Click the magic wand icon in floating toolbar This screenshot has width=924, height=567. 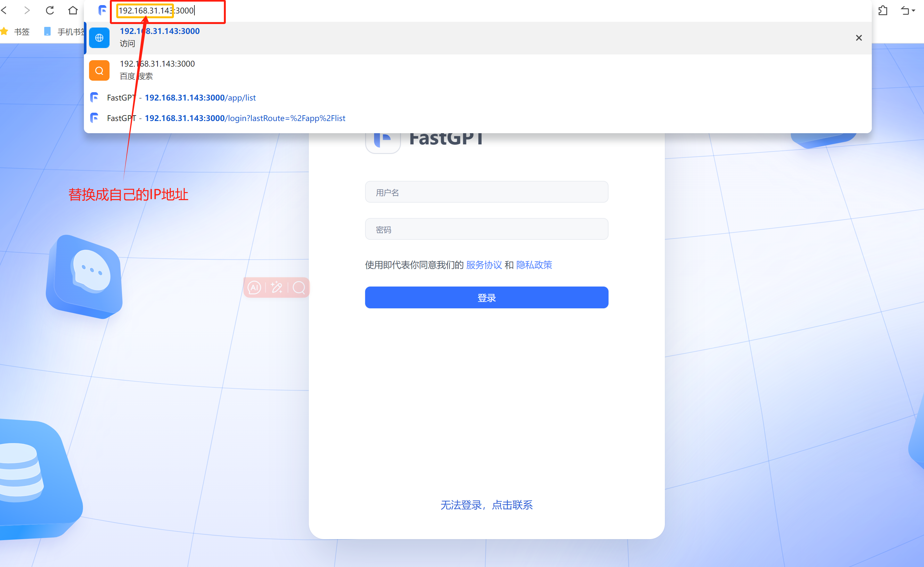pyautogui.click(x=276, y=288)
